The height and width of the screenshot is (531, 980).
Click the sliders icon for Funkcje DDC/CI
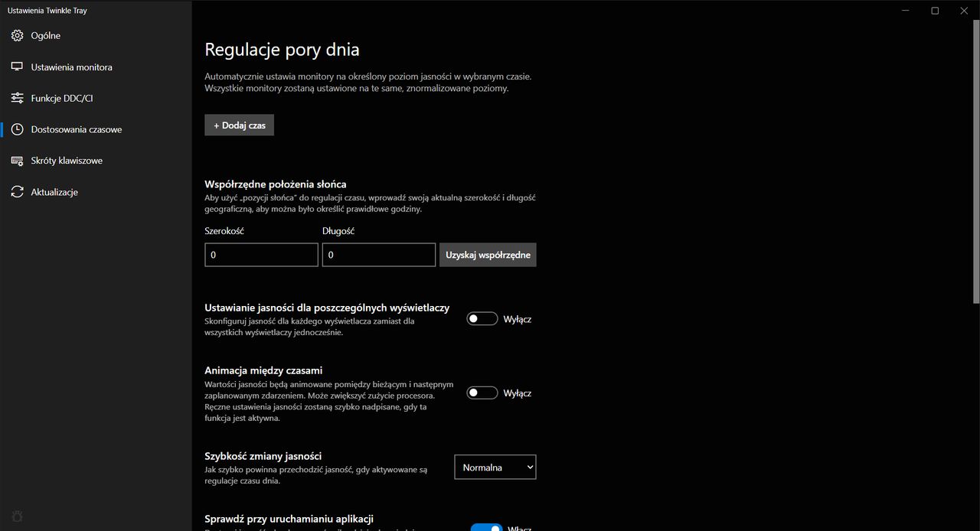click(x=17, y=98)
